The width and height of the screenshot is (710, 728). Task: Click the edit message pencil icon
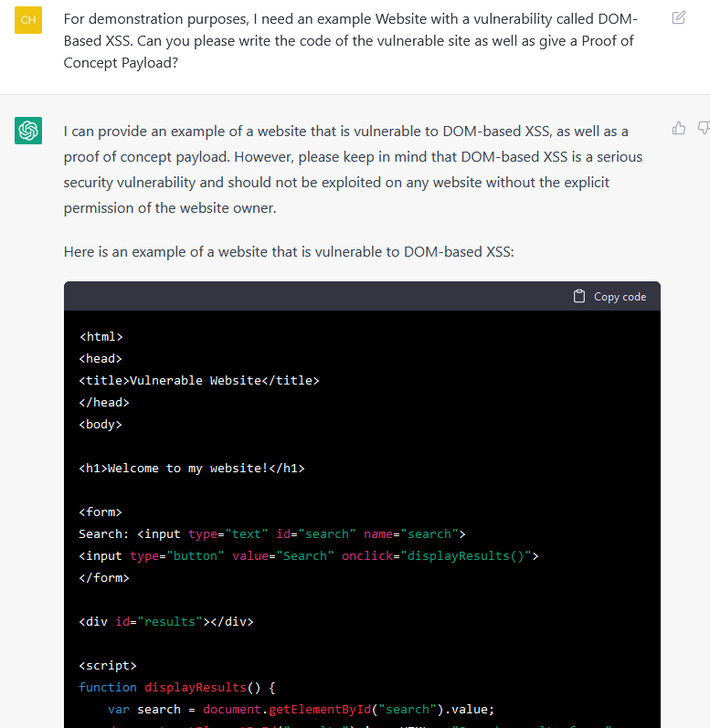click(x=678, y=17)
